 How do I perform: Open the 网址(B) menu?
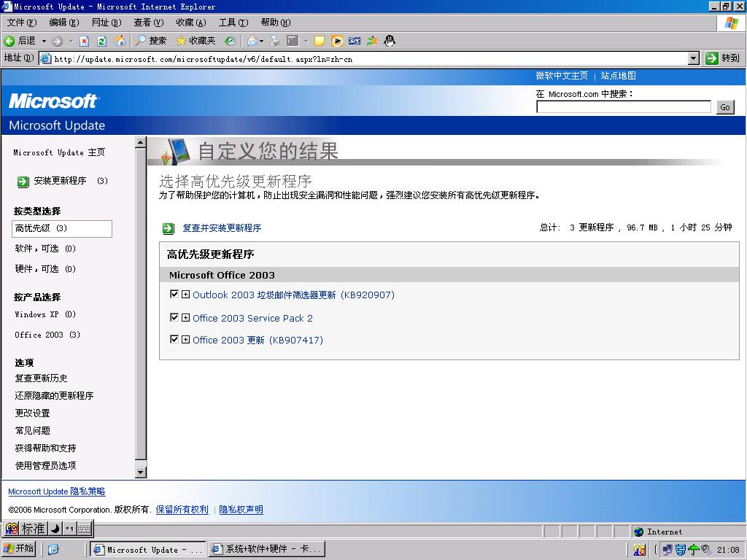[107, 23]
